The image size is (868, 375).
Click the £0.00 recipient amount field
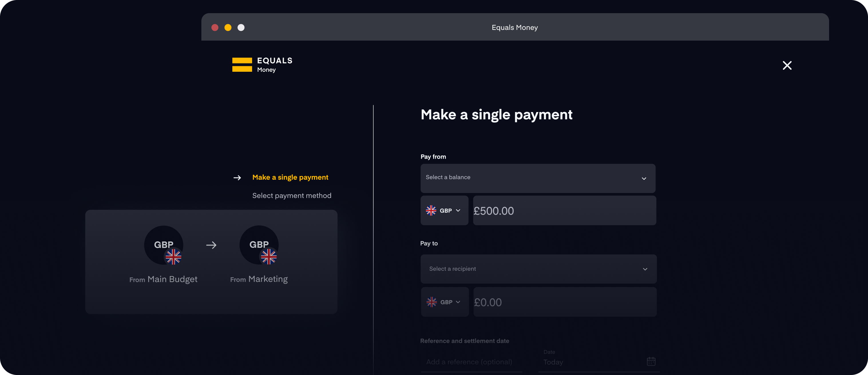(565, 302)
